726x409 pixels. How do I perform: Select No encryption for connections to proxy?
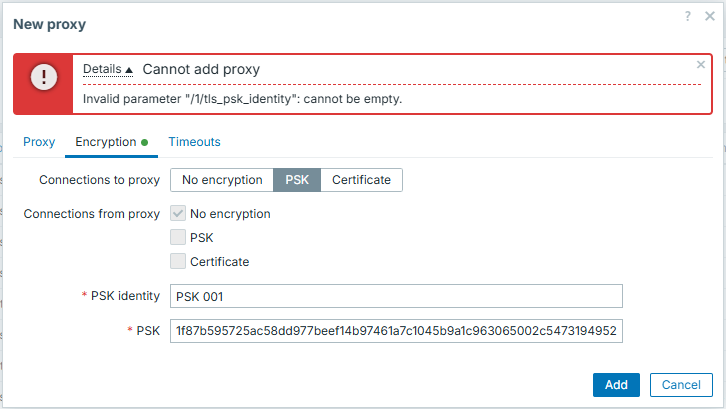coord(222,180)
